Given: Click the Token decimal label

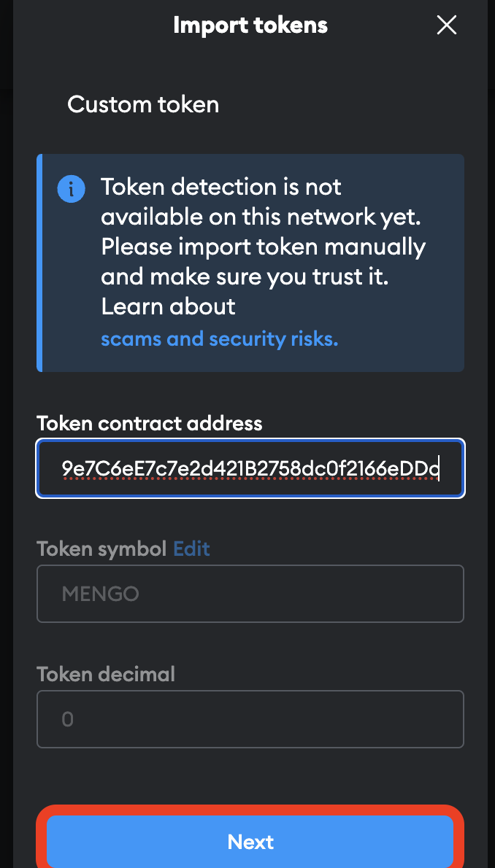Looking at the screenshot, I should click(106, 674).
